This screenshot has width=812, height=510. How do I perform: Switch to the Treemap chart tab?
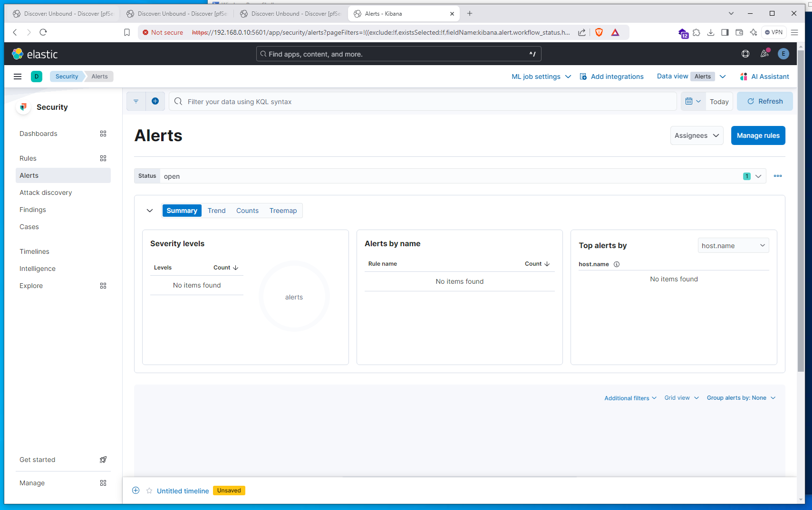click(283, 211)
